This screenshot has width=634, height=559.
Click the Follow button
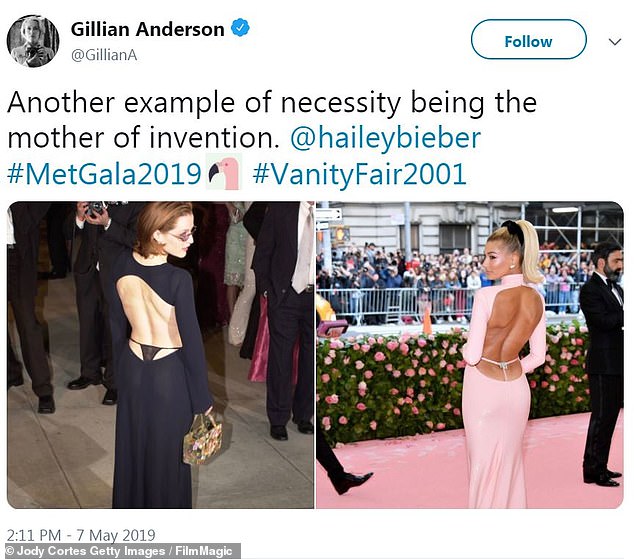(x=528, y=39)
